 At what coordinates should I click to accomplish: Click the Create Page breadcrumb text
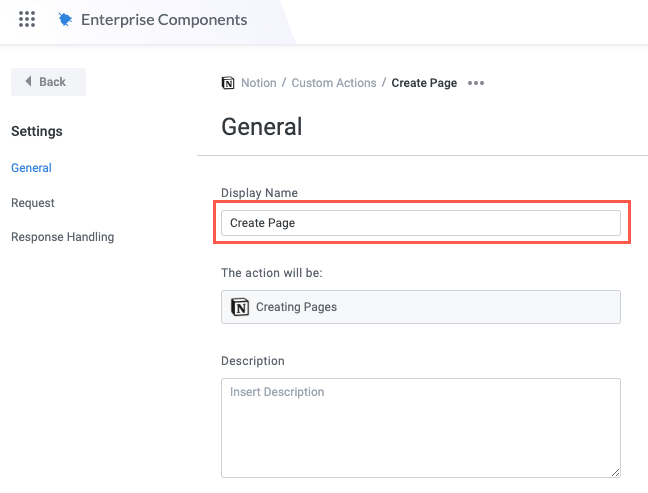(424, 83)
